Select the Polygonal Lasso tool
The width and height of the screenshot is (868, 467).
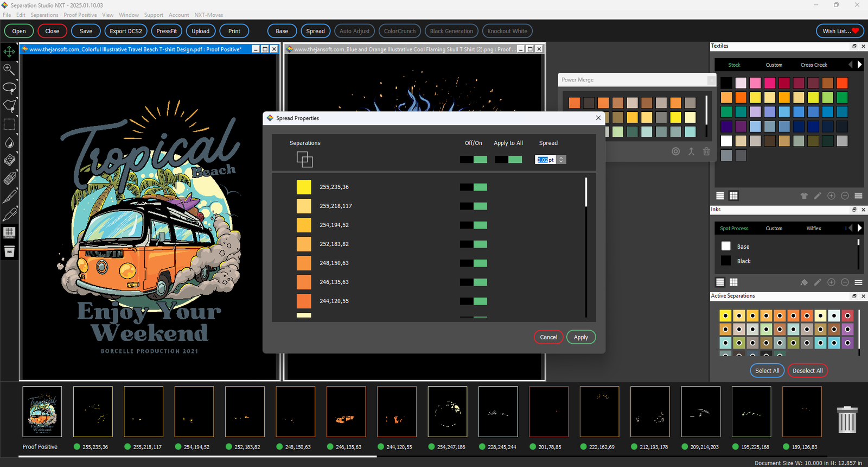[9, 105]
